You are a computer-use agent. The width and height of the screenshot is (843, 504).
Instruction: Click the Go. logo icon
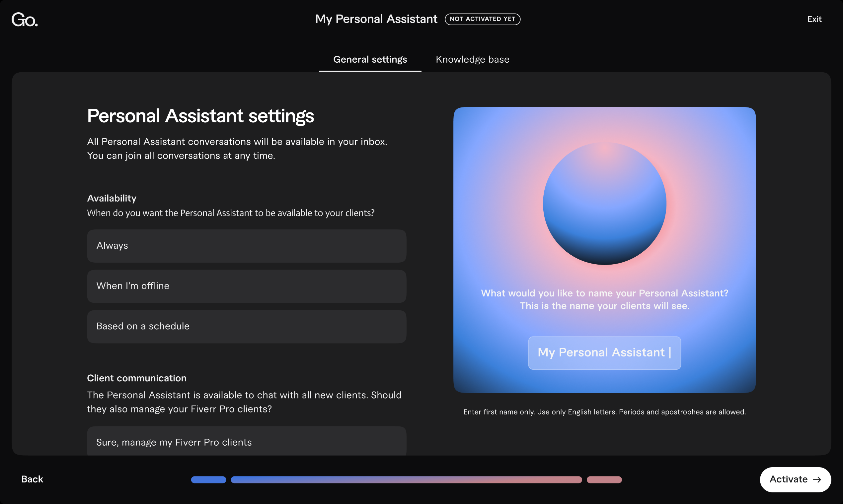pos(25,19)
